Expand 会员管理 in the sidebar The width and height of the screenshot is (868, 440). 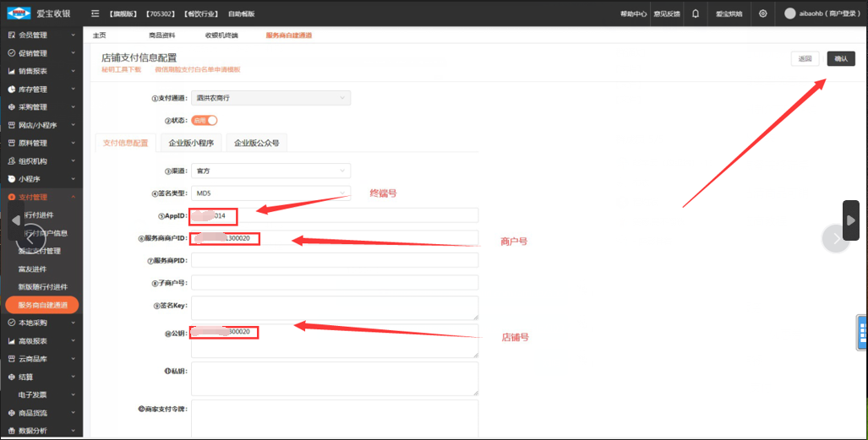click(41, 35)
